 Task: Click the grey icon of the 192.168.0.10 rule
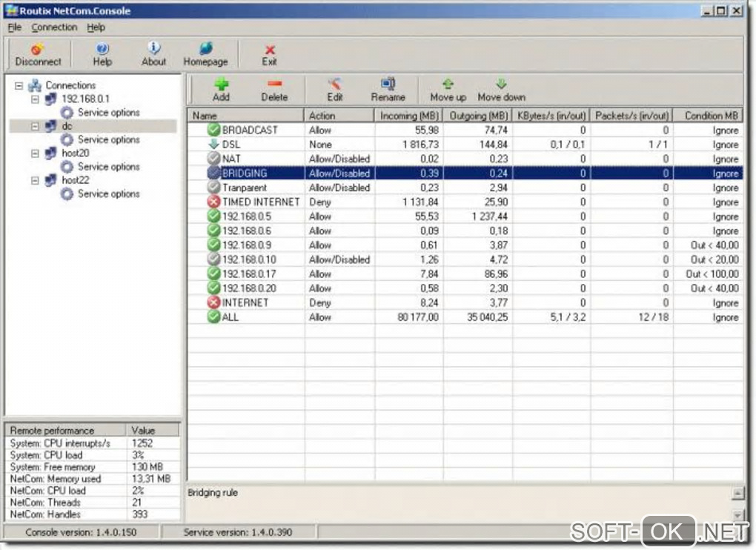coord(213,259)
